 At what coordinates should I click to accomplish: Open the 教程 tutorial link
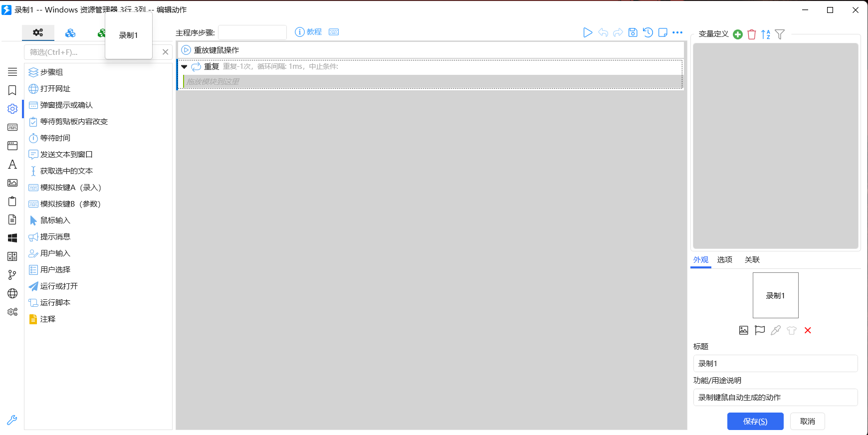[308, 32]
